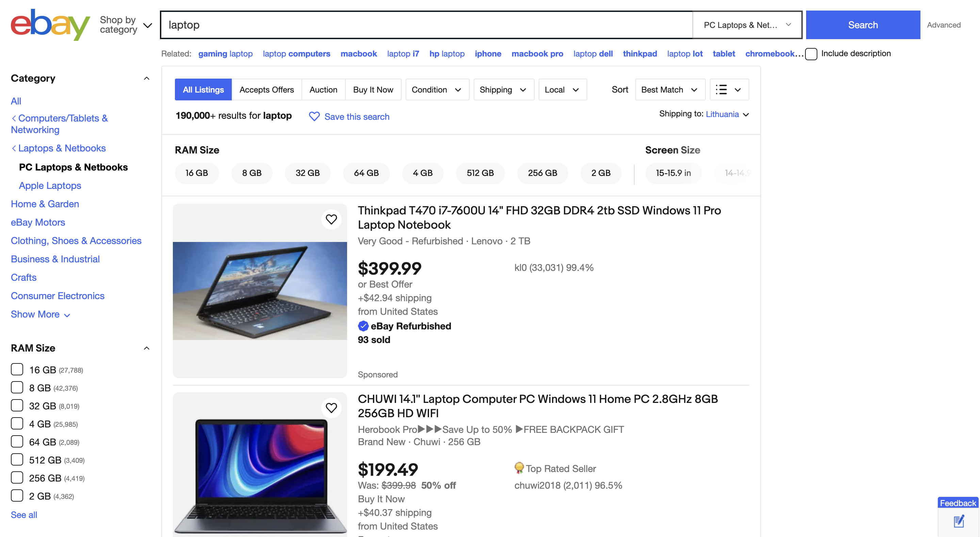This screenshot has width=980, height=537.
Task: Open the Condition filter dropdown
Action: click(x=437, y=90)
